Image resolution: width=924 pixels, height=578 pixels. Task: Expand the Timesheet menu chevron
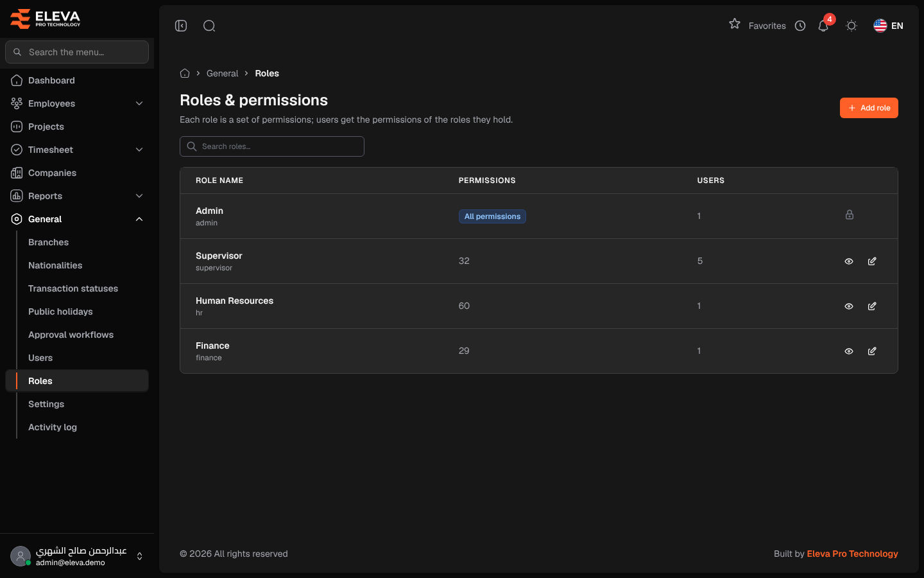click(139, 150)
